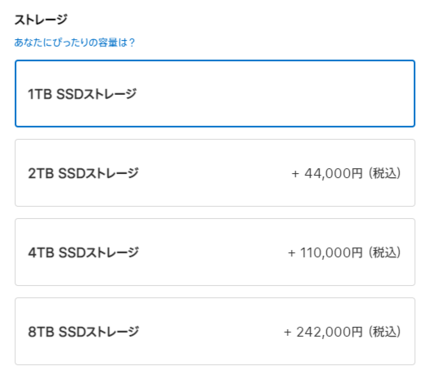Select the 1TB SSDストレージ option
Image resolution: width=426 pixels, height=375 pixels.
tap(215, 94)
